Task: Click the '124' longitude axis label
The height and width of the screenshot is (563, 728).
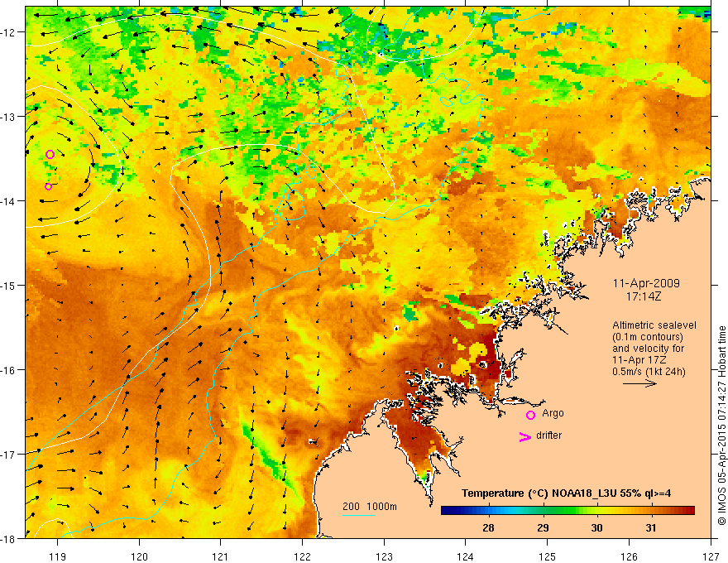Action: [x=466, y=556]
